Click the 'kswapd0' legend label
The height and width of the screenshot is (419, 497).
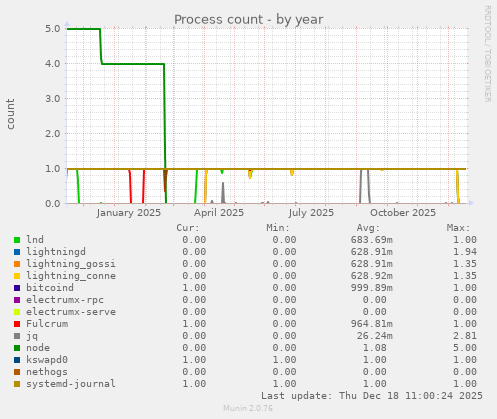pyautogui.click(x=47, y=360)
